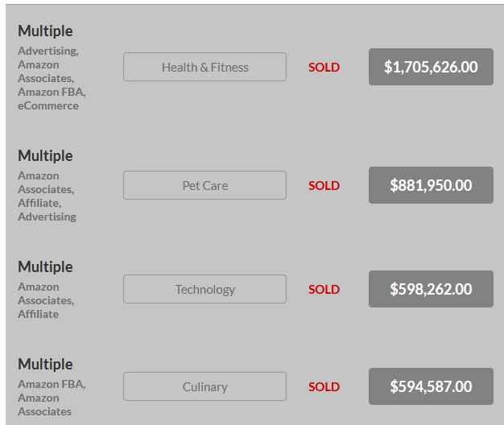The image size is (504, 425).
Task: Select the $594,587.00 price button
Action: click(431, 386)
